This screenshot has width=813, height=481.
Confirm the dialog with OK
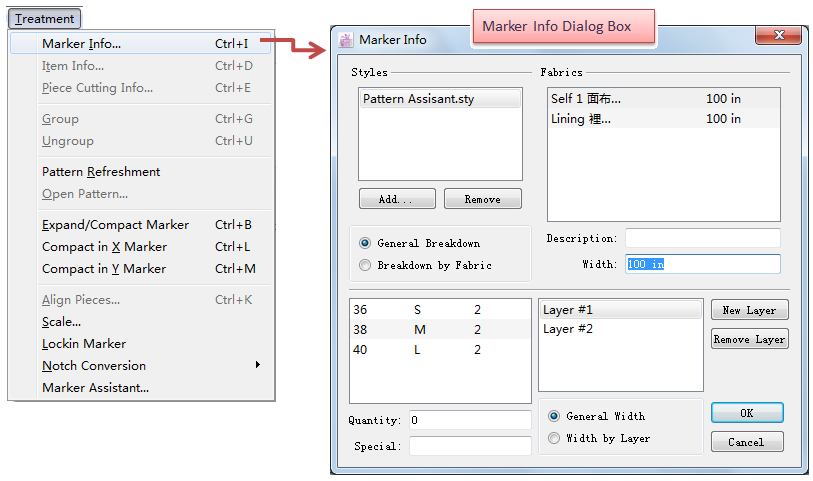pos(747,413)
